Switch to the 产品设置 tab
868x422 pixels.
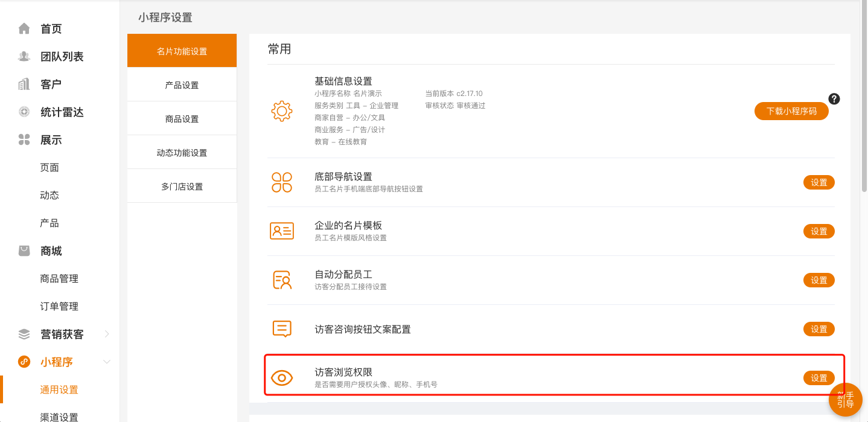tap(182, 85)
